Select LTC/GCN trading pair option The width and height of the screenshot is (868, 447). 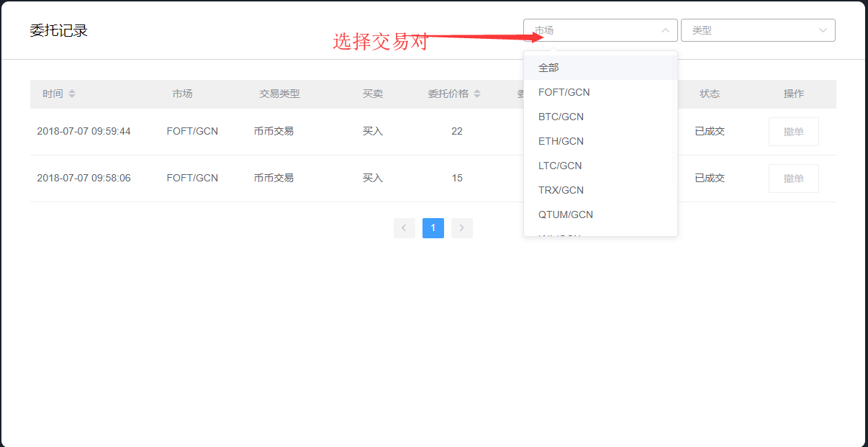click(x=560, y=166)
